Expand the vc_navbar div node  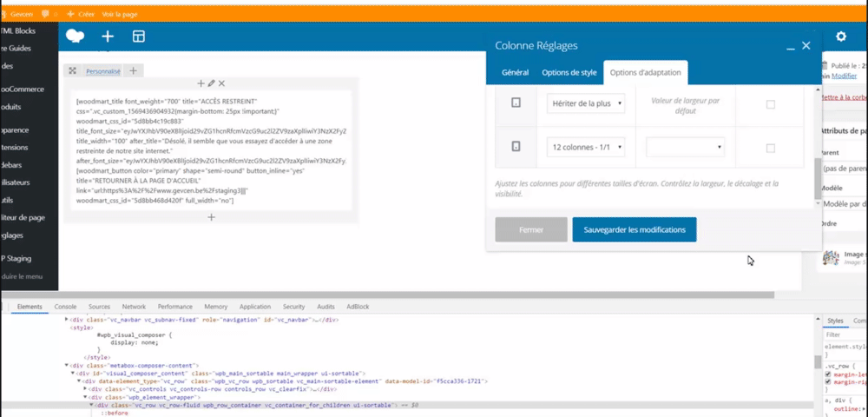pos(67,320)
